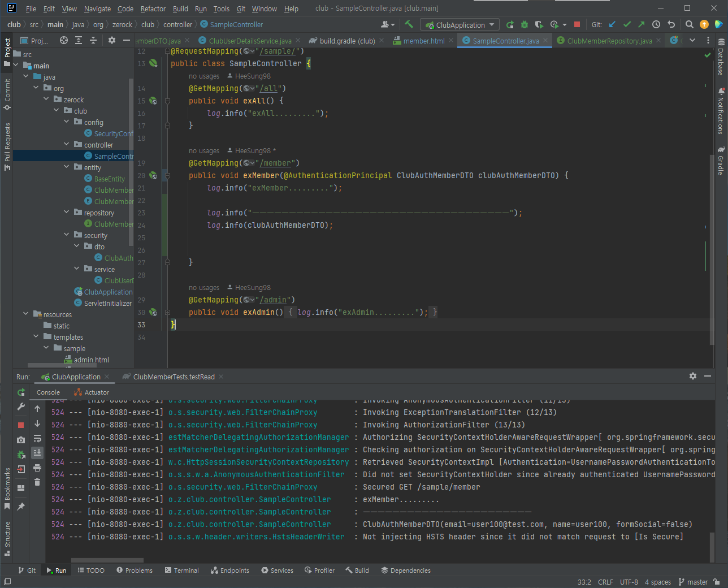728x588 pixels.
Task: Switch to the build.gradle (club) tab
Action: click(x=347, y=41)
